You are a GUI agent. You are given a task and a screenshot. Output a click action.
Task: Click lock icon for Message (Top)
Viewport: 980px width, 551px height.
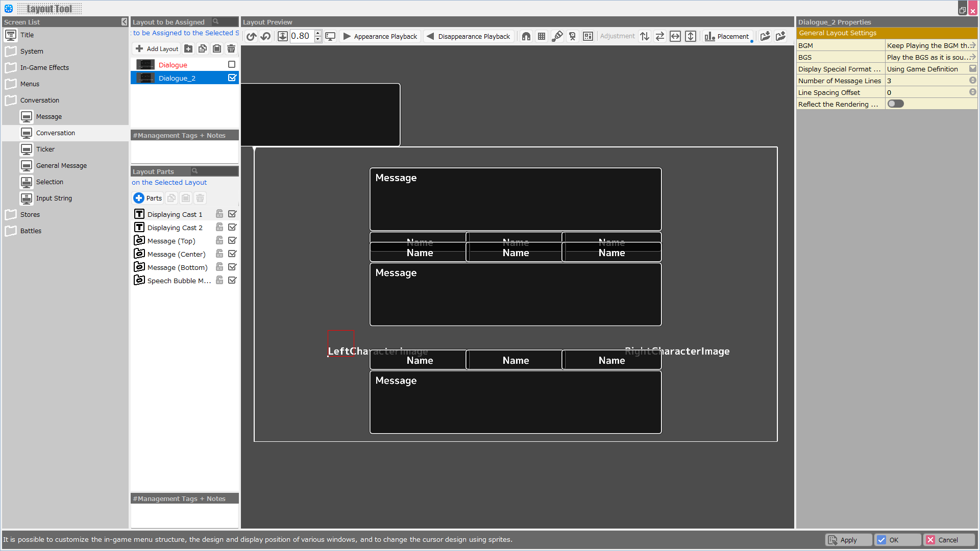click(219, 240)
